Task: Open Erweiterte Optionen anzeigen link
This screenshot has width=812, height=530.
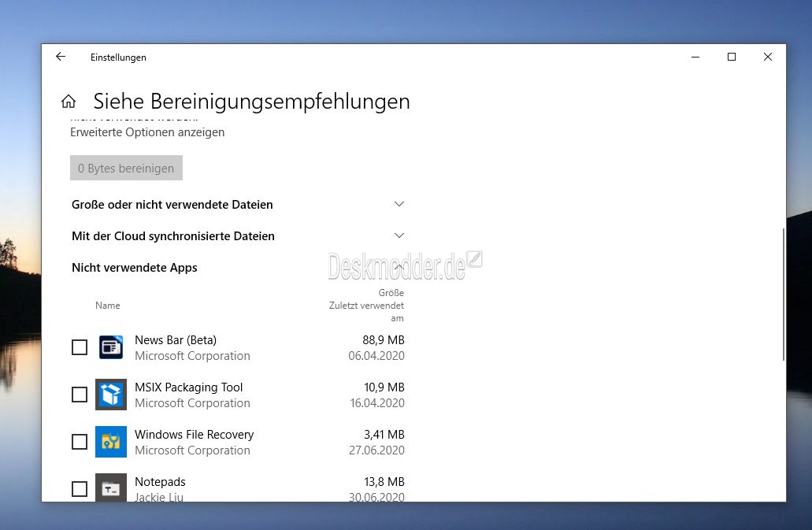Action: tap(147, 132)
